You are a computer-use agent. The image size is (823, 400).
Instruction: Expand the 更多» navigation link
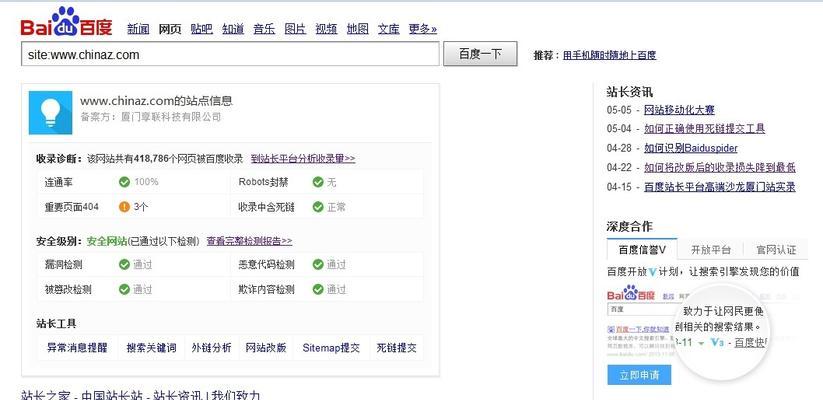coord(423,29)
